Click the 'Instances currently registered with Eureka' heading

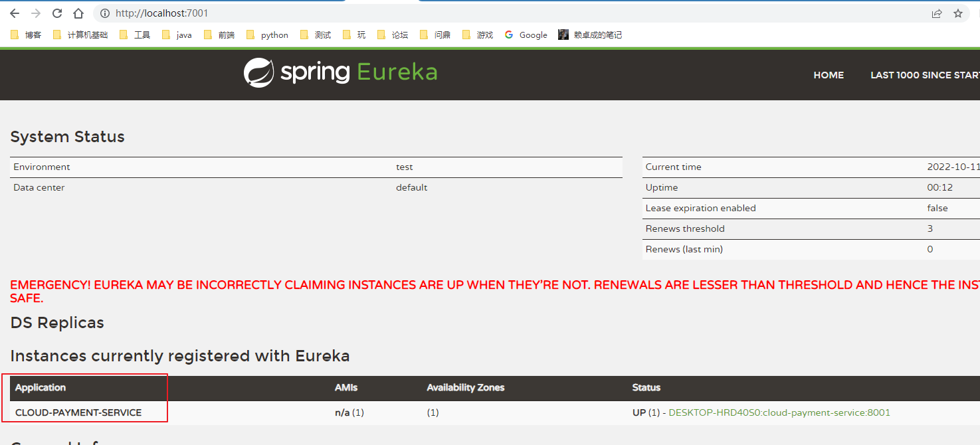point(180,356)
